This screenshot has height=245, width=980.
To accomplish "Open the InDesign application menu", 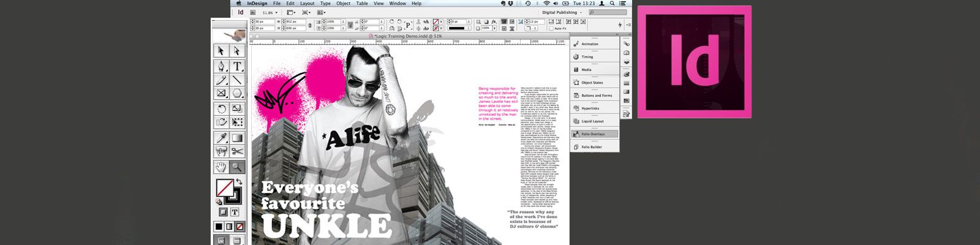I will click(x=257, y=4).
